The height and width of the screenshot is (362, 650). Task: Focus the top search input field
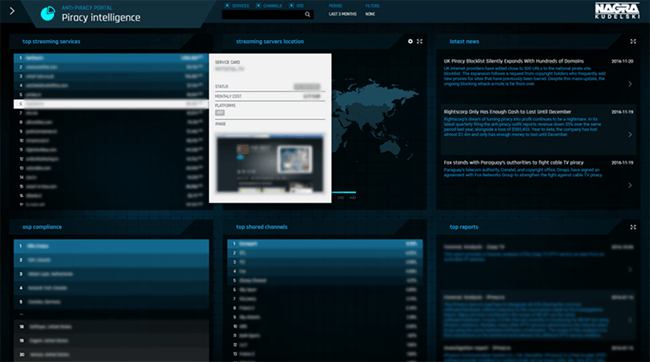(267, 15)
